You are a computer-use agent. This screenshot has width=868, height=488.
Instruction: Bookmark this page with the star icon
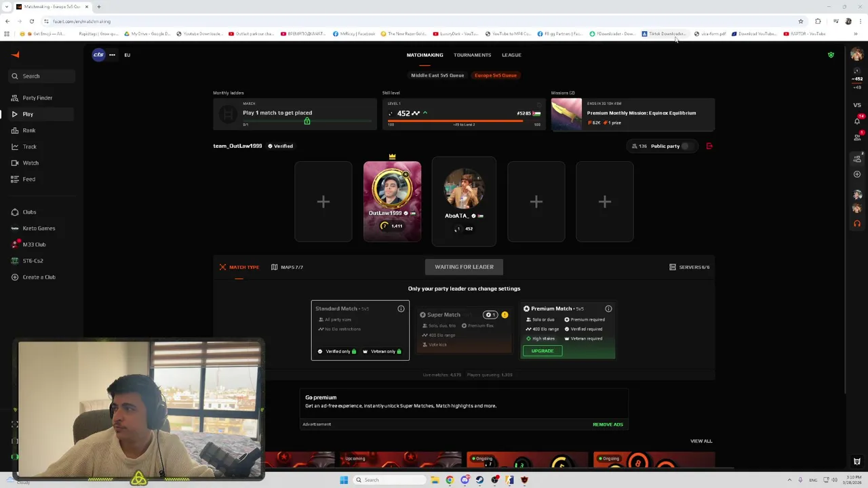[x=800, y=22]
